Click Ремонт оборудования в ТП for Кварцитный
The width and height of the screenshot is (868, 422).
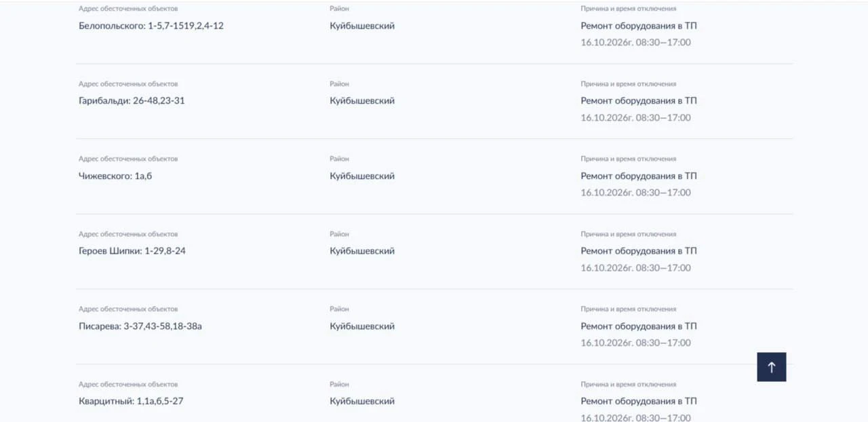[639, 401]
